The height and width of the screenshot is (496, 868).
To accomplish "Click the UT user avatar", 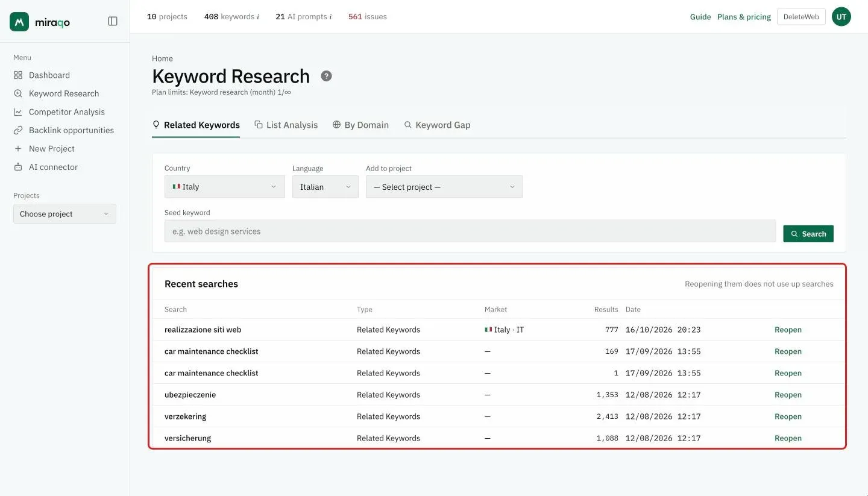I will pos(841,17).
